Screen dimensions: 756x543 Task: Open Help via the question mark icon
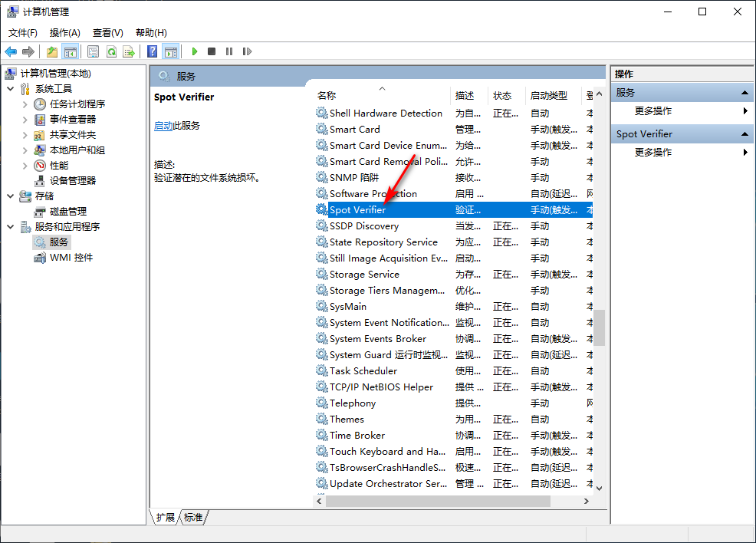(153, 51)
